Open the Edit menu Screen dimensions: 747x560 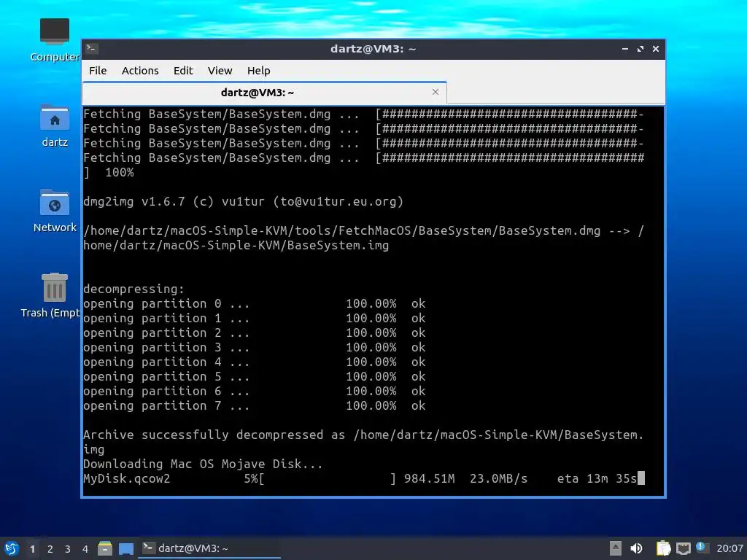(x=183, y=71)
